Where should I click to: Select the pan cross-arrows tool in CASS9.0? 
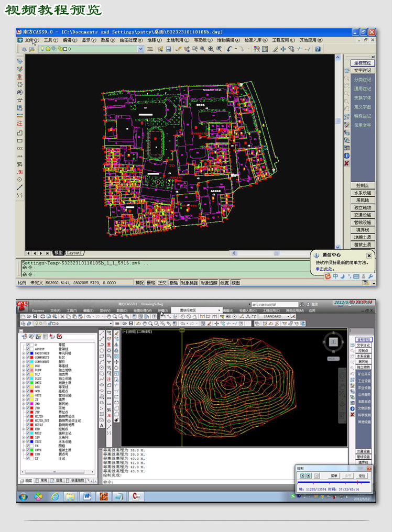pos(283,49)
